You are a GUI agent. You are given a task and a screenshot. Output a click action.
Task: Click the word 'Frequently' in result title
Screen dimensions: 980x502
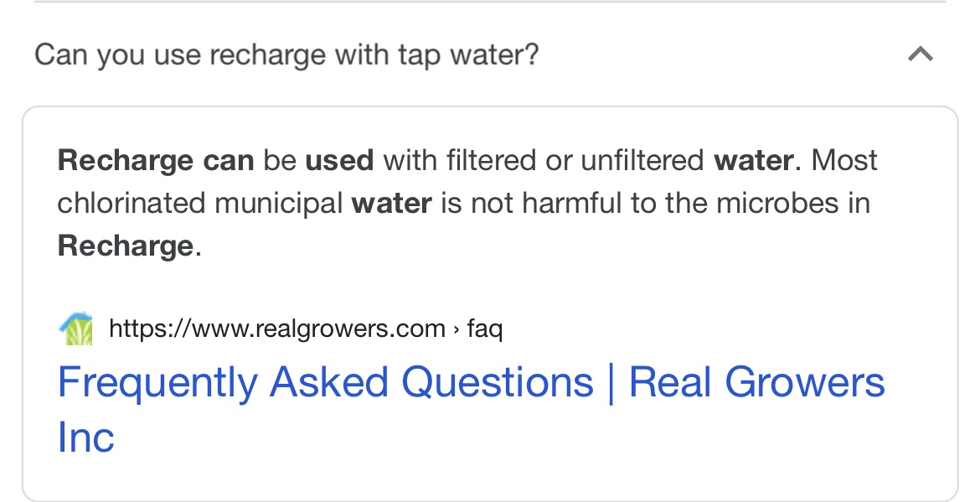pyautogui.click(x=157, y=383)
